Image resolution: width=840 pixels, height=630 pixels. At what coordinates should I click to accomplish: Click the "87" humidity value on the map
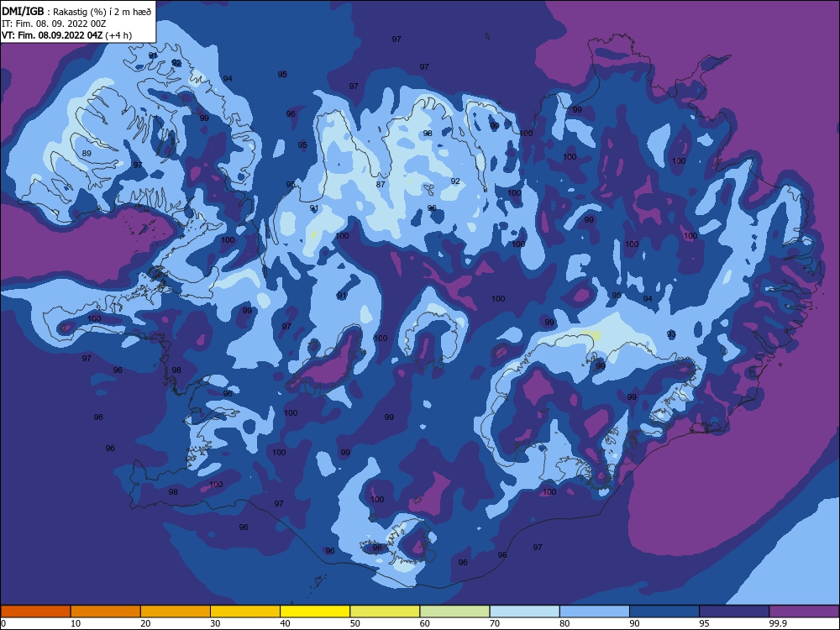click(x=381, y=184)
